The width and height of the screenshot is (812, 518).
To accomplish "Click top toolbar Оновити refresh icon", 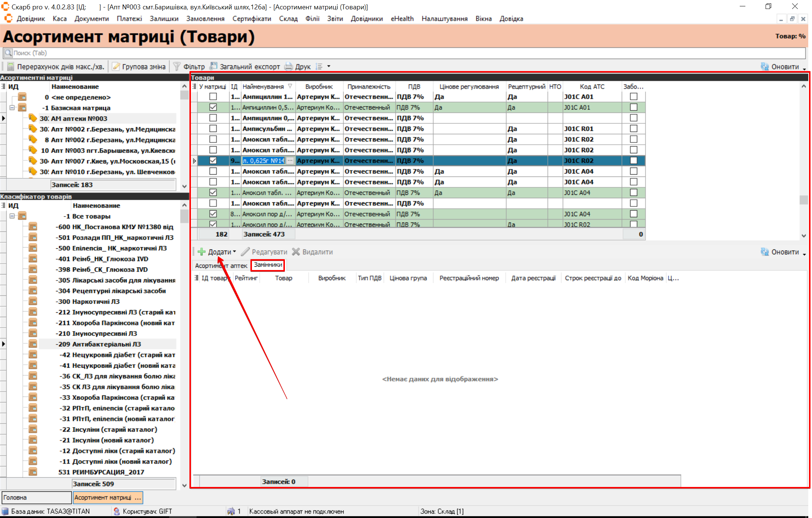I will point(765,67).
